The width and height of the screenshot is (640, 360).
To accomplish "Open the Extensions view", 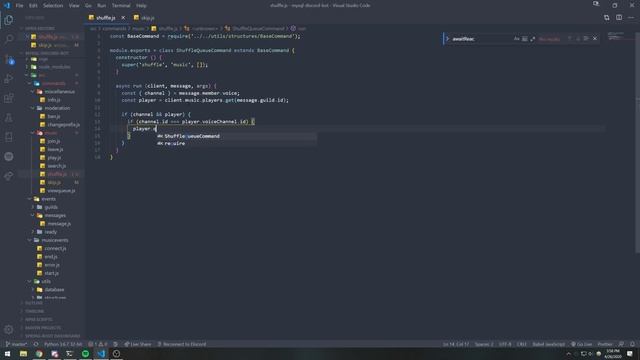I will click(x=9, y=98).
